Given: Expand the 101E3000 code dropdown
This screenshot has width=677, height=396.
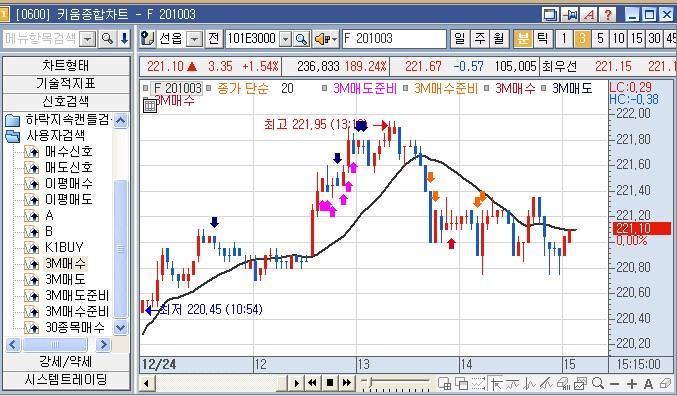Looking at the screenshot, I should pos(285,39).
